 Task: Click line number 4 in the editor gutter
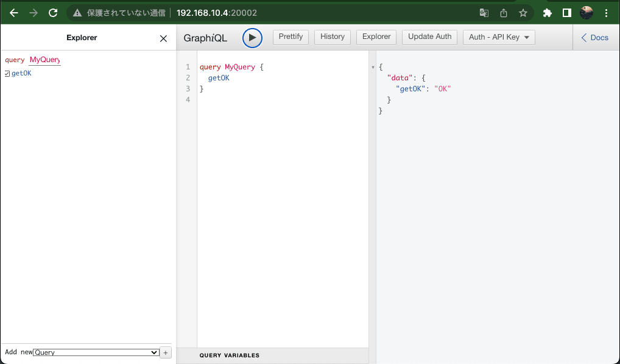click(x=188, y=100)
